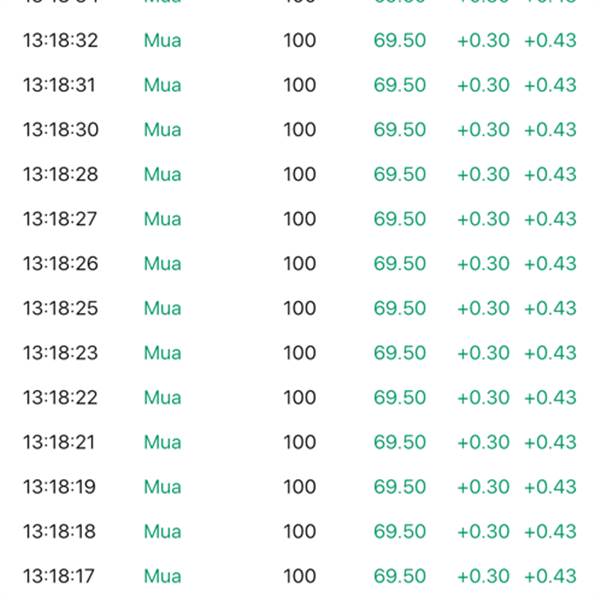Click price 69.50 in 13:18:18 row
The width and height of the screenshot is (600, 600).
[x=399, y=532]
